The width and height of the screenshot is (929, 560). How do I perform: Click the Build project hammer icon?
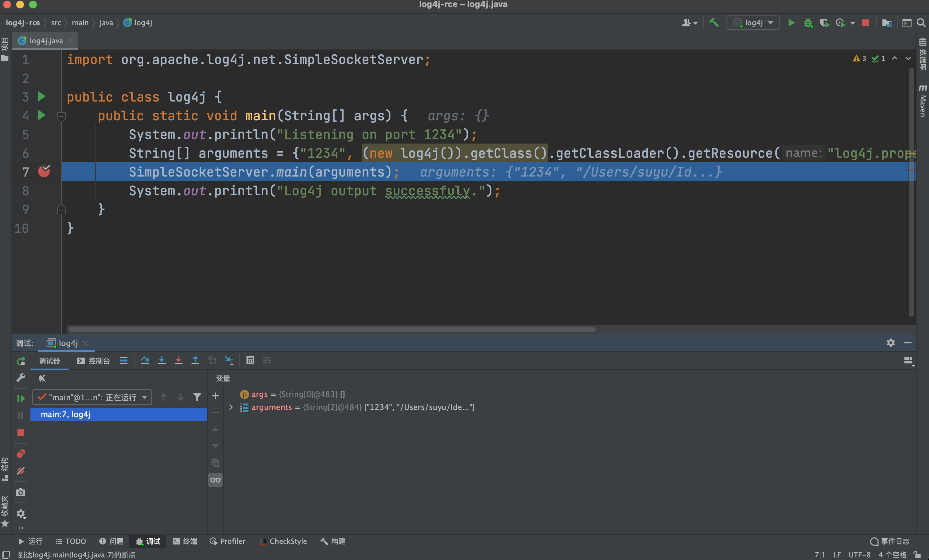714,23
